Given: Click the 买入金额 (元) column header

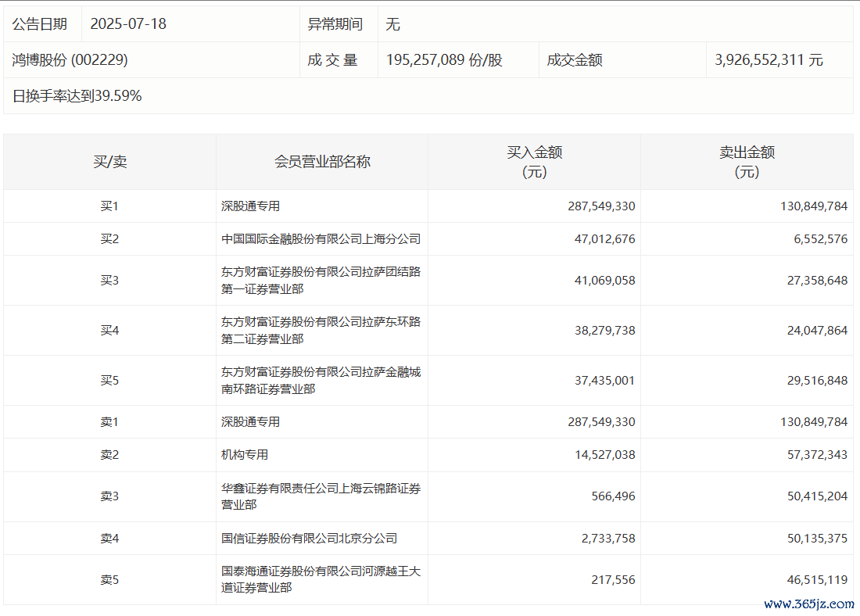Looking at the screenshot, I should coord(534,162).
